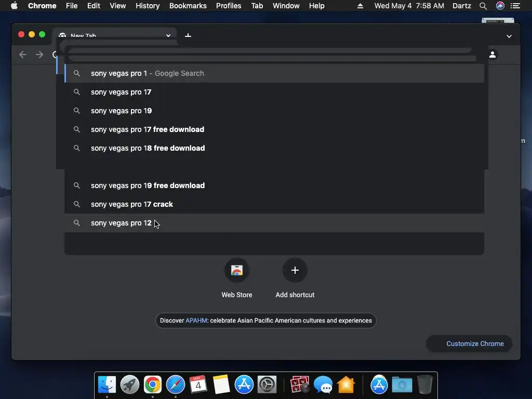
Task: Click the Google Chrome Dock icon
Action: 152,385
